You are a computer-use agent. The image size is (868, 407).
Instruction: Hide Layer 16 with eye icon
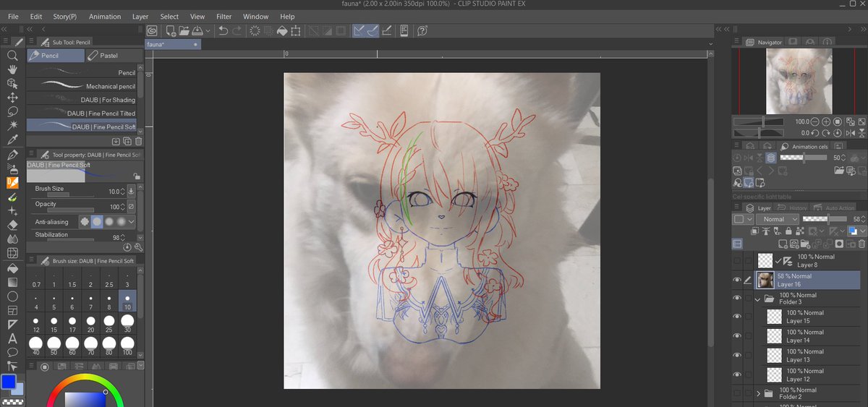[x=738, y=280]
